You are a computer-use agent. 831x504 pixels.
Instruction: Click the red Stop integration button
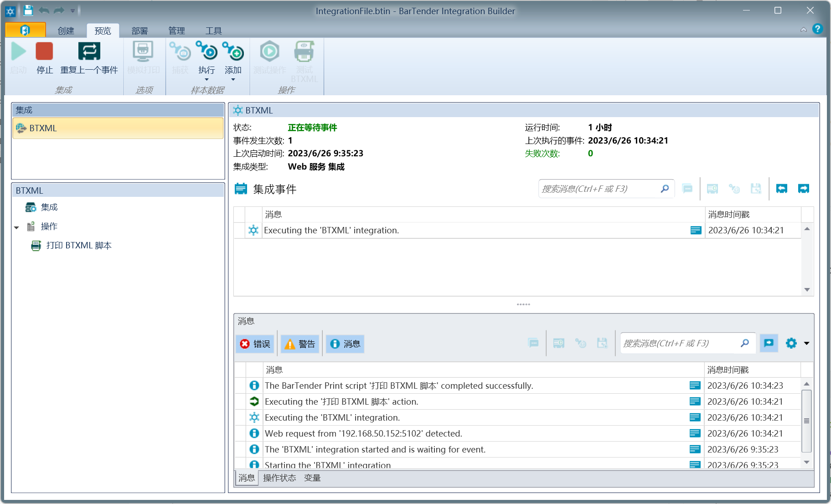pos(44,52)
